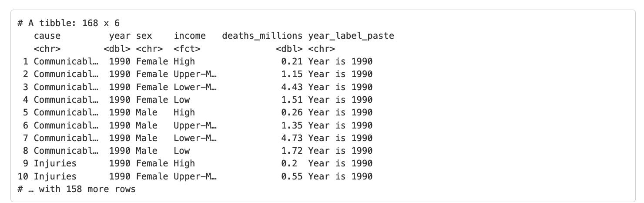Select the income column header

pos(187,36)
